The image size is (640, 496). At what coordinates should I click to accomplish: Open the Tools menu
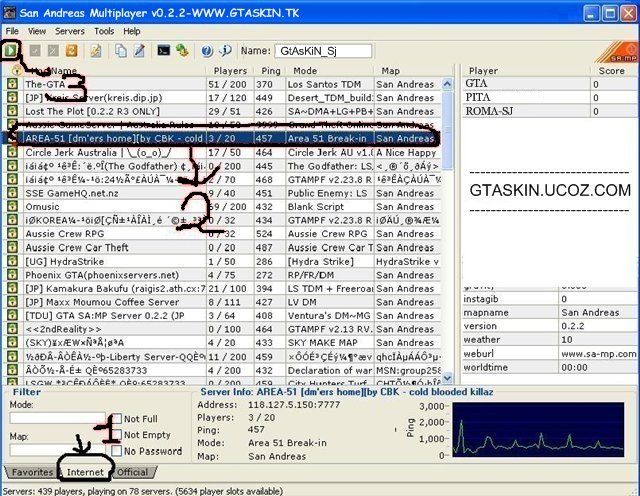pos(104,31)
